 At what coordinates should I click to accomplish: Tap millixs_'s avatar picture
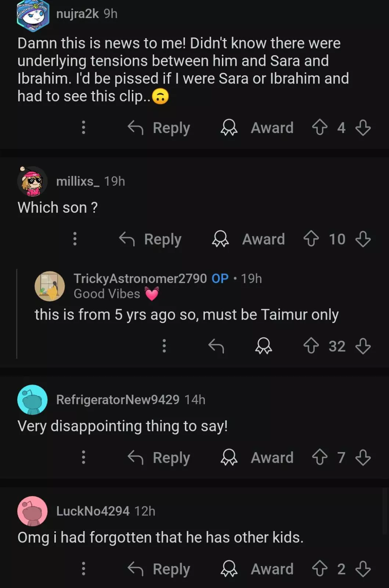[x=32, y=181]
